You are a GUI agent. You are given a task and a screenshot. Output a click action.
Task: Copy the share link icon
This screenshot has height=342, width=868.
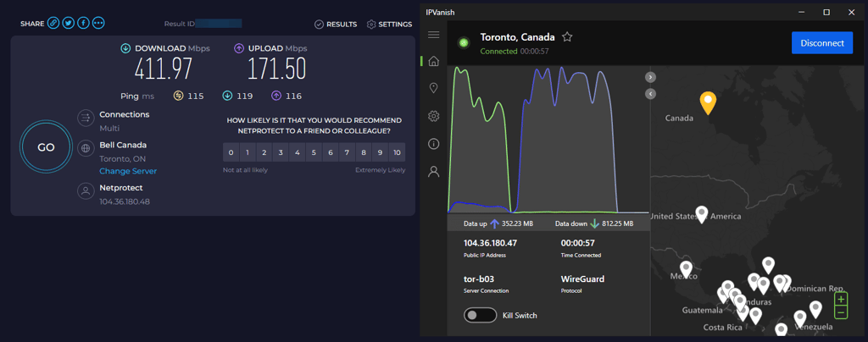(x=53, y=23)
